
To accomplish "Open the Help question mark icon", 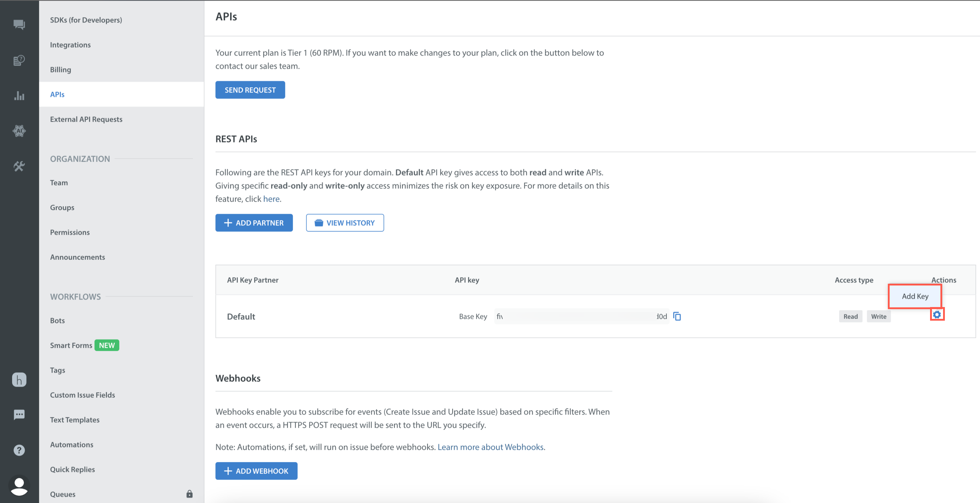I will (x=19, y=450).
